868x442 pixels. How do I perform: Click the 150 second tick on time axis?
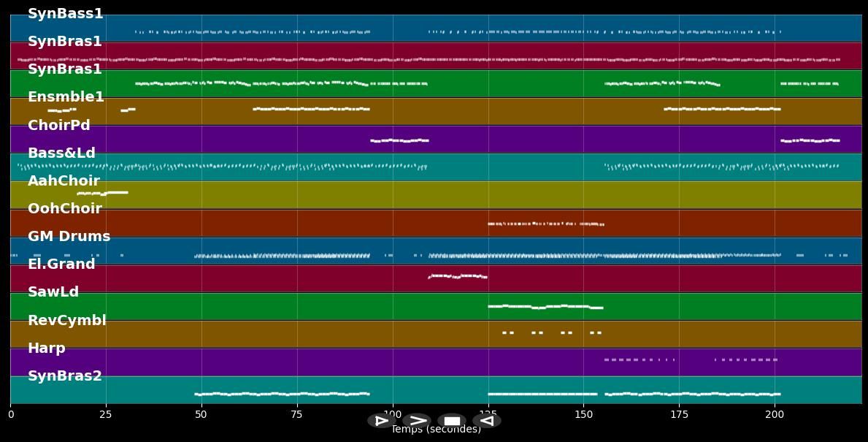click(x=583, y=415)
